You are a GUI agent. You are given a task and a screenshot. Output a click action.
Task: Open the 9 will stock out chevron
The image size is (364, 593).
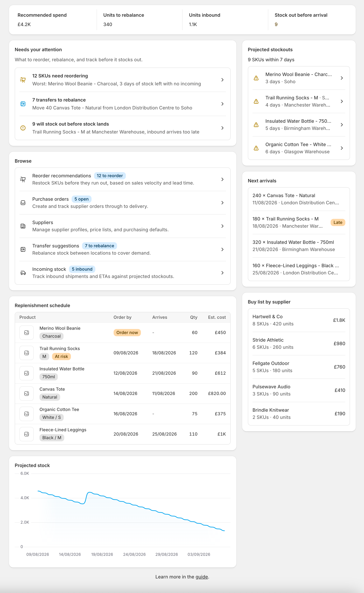tap(222, 128)
